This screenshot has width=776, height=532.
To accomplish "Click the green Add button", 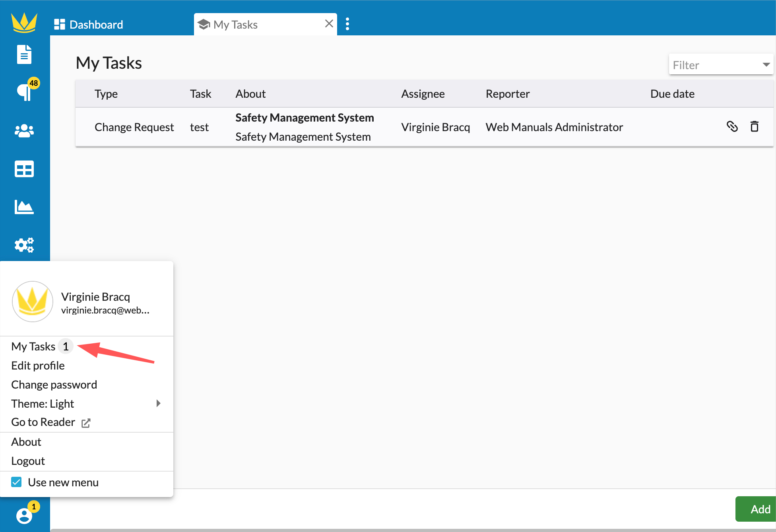I will tap(756, 509).
